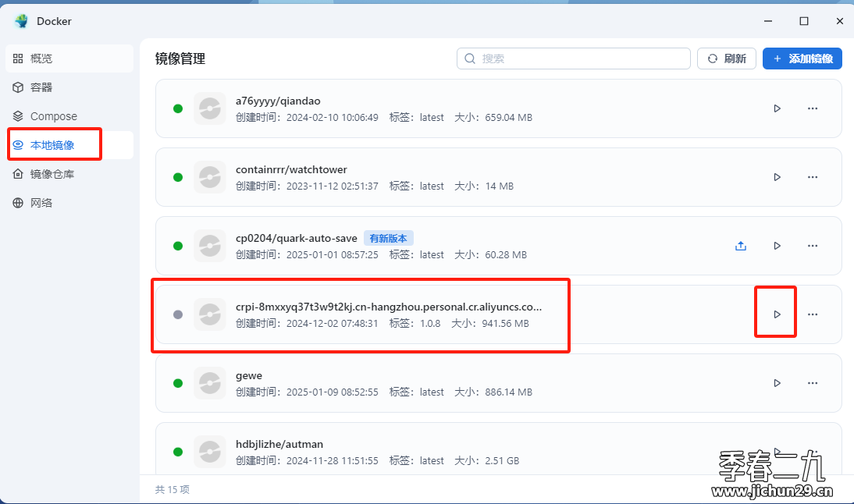The width and height of the screenshot is (854, 504).
Task: Open more options for gewe image
Action: pos(813,383)
